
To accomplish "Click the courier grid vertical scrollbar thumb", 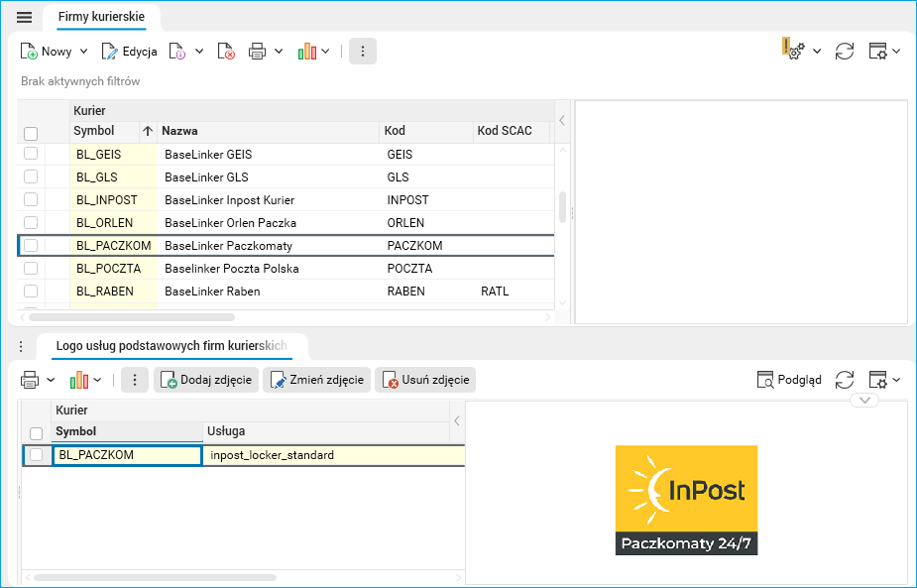I will point(563,207).
